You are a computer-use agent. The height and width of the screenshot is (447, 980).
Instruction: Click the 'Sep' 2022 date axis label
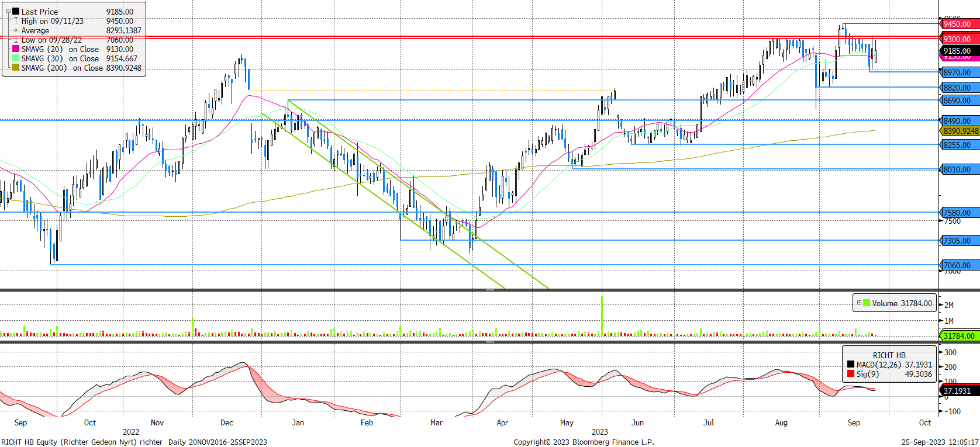[20, 422]
